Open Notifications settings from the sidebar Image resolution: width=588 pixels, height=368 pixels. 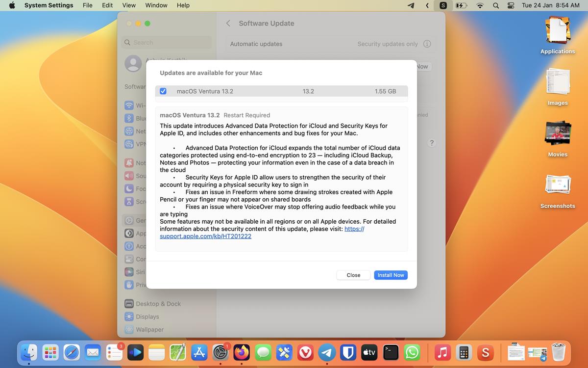coord(140,162)
